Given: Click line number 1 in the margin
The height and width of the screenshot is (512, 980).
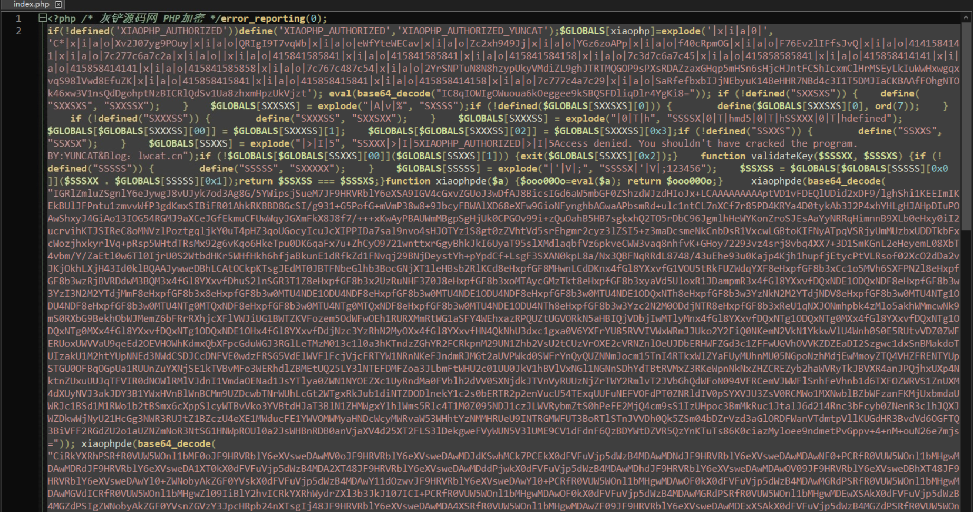Looking at the screenshot, I should click(x=18, y=18).
